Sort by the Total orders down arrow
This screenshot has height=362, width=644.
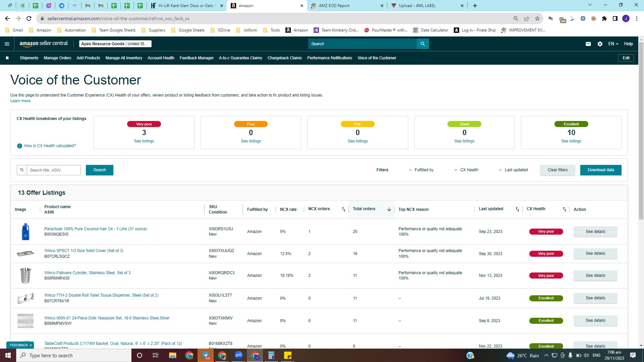389,209
